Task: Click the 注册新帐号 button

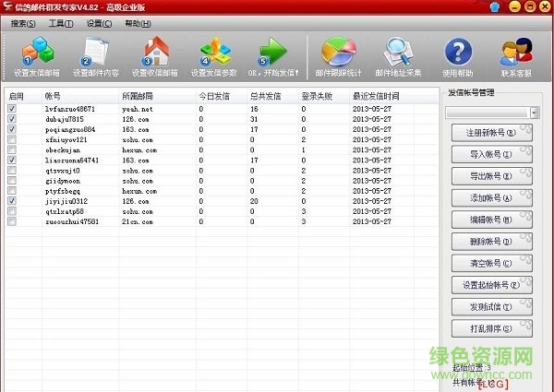Action: pos(491,133)
